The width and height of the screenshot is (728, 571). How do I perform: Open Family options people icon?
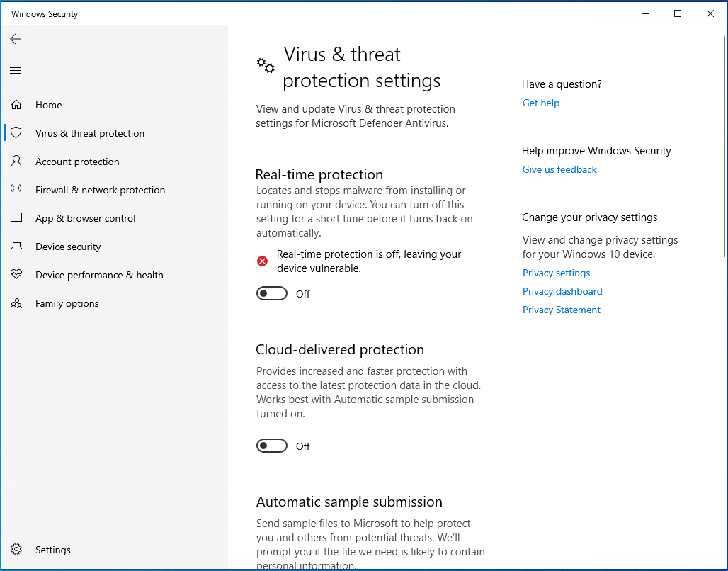(x=16, y=303)
